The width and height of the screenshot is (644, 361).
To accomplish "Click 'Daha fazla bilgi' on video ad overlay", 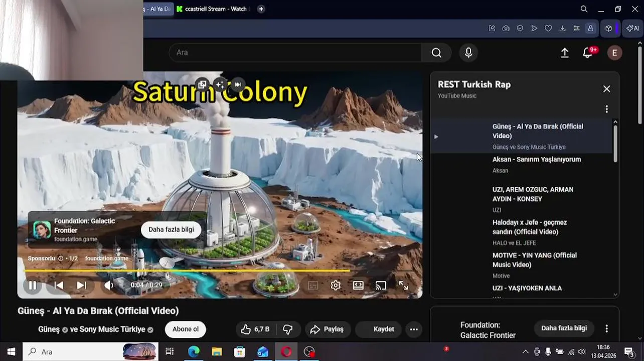I will [x=171, y=230].
